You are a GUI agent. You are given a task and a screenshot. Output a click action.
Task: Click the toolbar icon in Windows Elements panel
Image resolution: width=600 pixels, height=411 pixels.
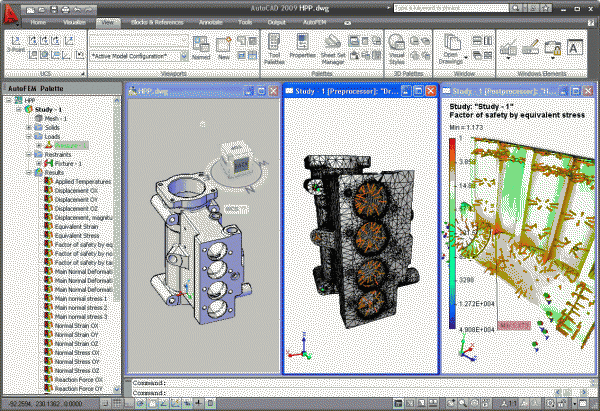[509, 48]
